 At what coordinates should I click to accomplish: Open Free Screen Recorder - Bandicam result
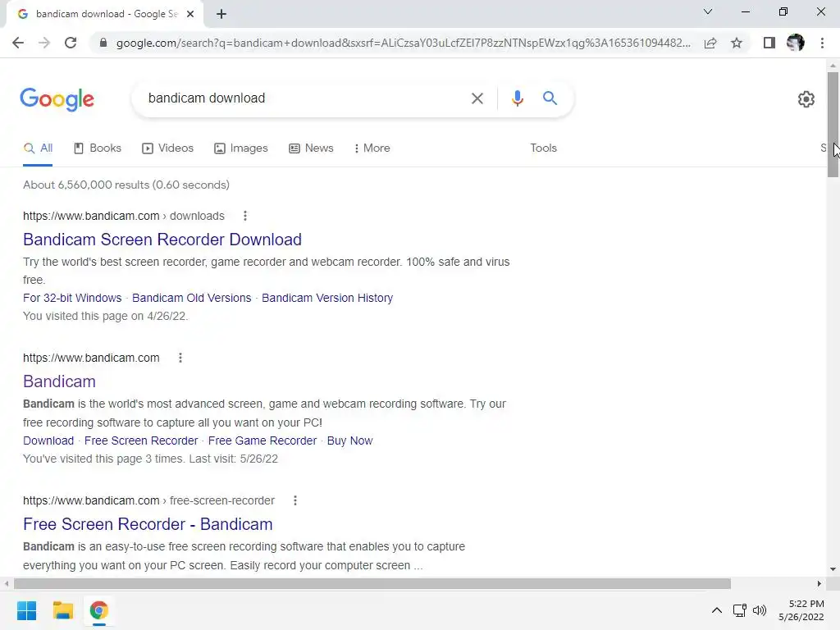(148, 524)
